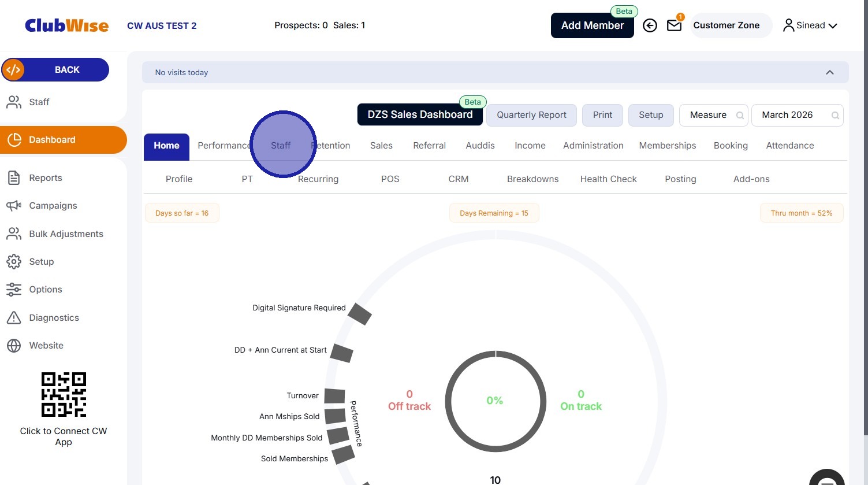868x485 pixels.
Task: Open the Health Check sub-tab
Action: [x=609, y=179]
